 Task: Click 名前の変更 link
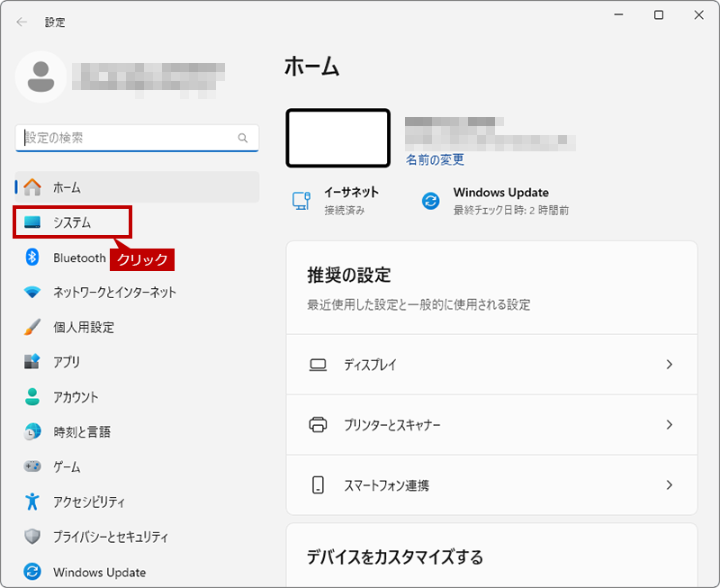[x=435, y=160]
